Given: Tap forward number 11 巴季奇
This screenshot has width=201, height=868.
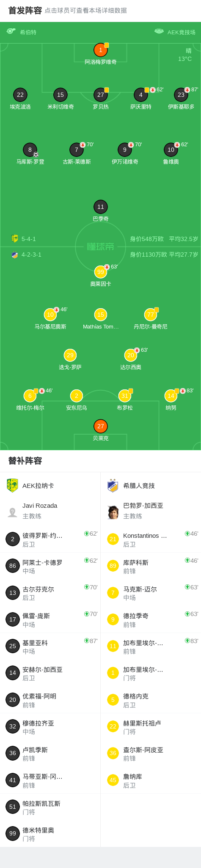Looking at the screenshot, I should click(101, 207).
